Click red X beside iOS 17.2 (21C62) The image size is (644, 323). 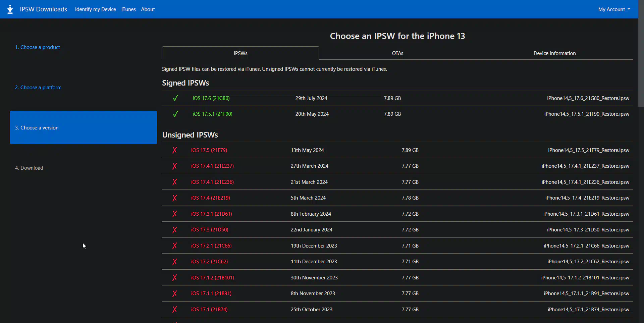click(174, 262)
